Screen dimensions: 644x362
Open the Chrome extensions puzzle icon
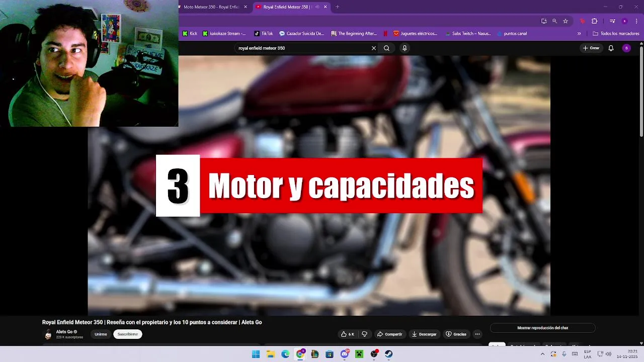tap(594, 21)
